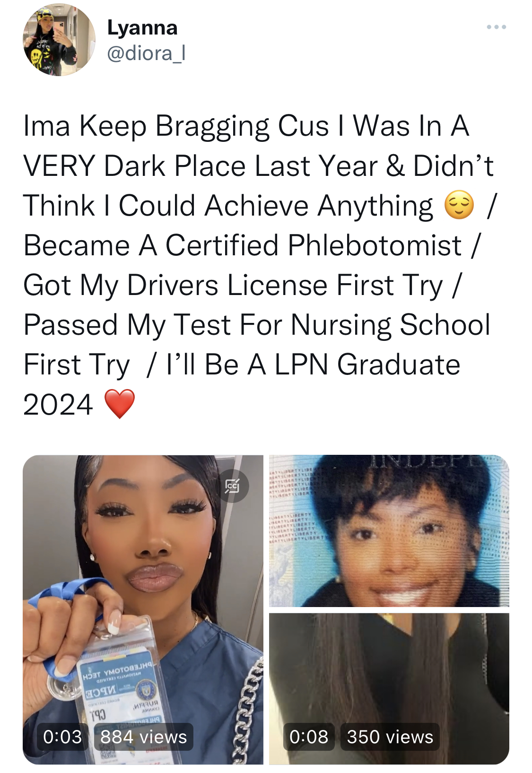Click the display name Lyanna
The image size is (532, 773).
point(142,28)
